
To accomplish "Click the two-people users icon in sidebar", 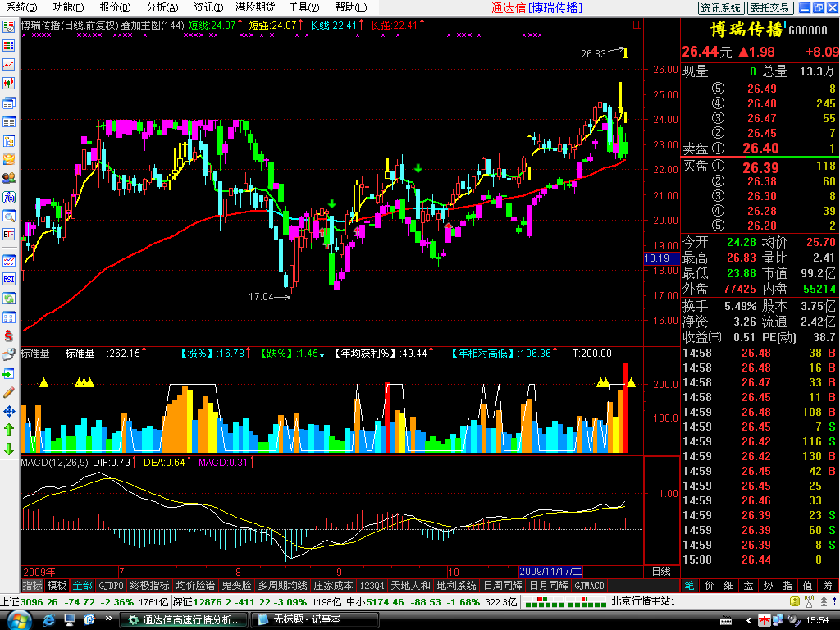I will [8, 178].
